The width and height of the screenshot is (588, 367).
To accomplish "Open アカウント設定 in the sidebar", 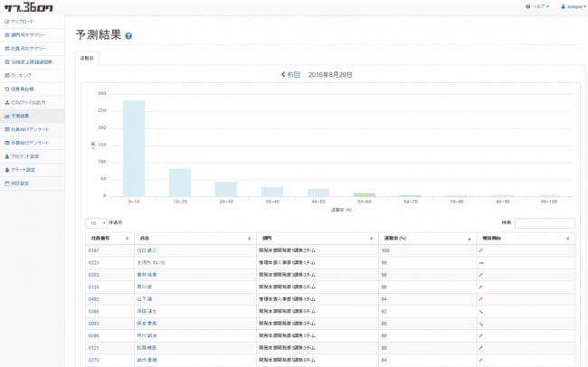I will [x=26, y=156].
